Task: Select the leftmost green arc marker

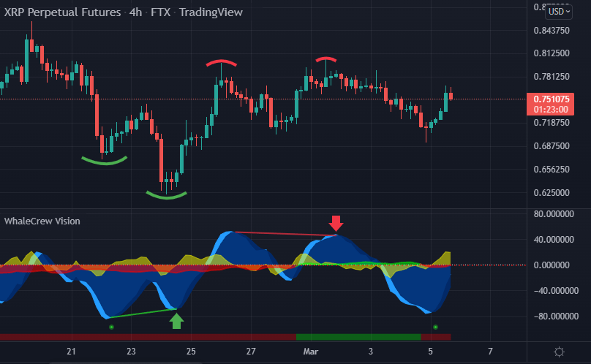Action: [x=105, y=161]
